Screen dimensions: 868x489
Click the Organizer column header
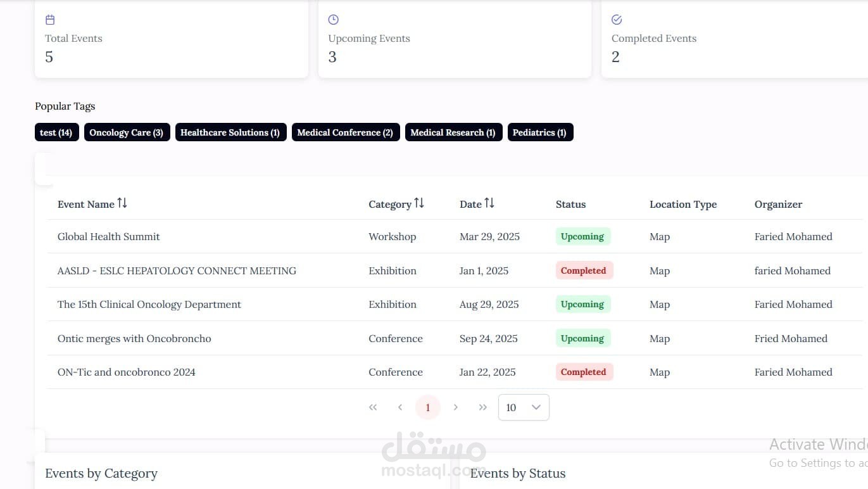(x=778, y=205)
